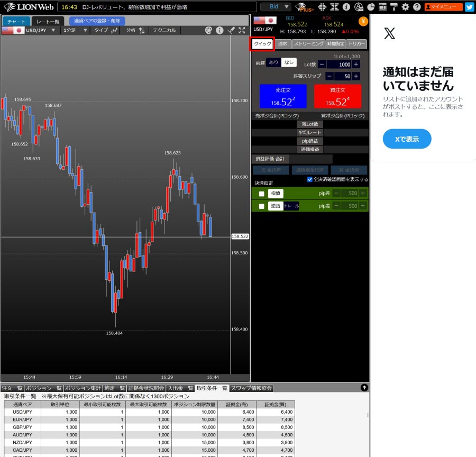Click the chart info icon
The width and height of the screenshot is (476, 457).
click(219, 31)
